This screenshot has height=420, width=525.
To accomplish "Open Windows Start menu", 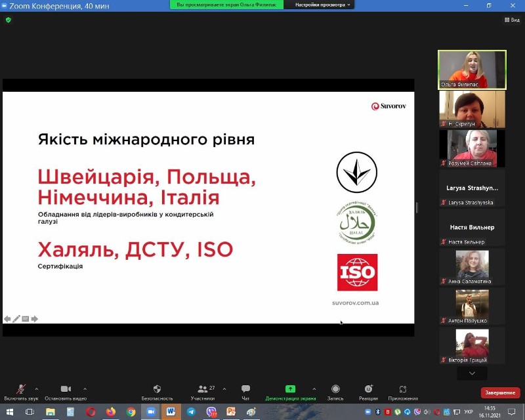I will (x=9, y=411).
